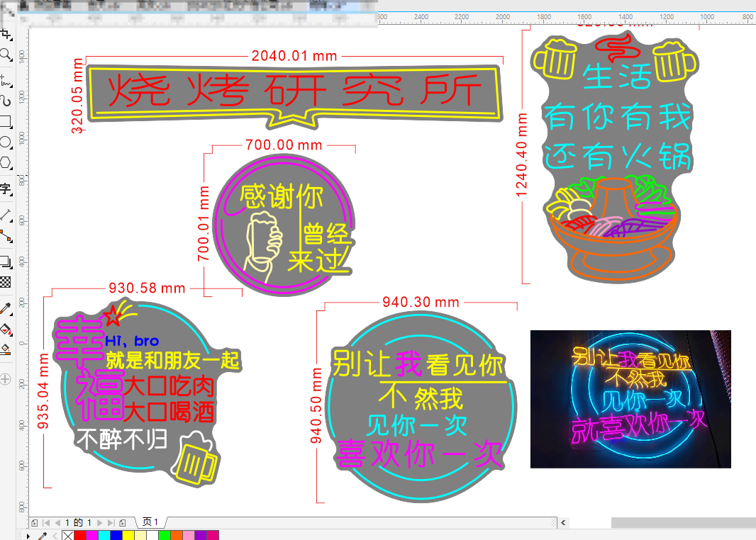Pick the red palette swatch
The width and height of the screenshot is (756, 540).
tap(80, 536)
